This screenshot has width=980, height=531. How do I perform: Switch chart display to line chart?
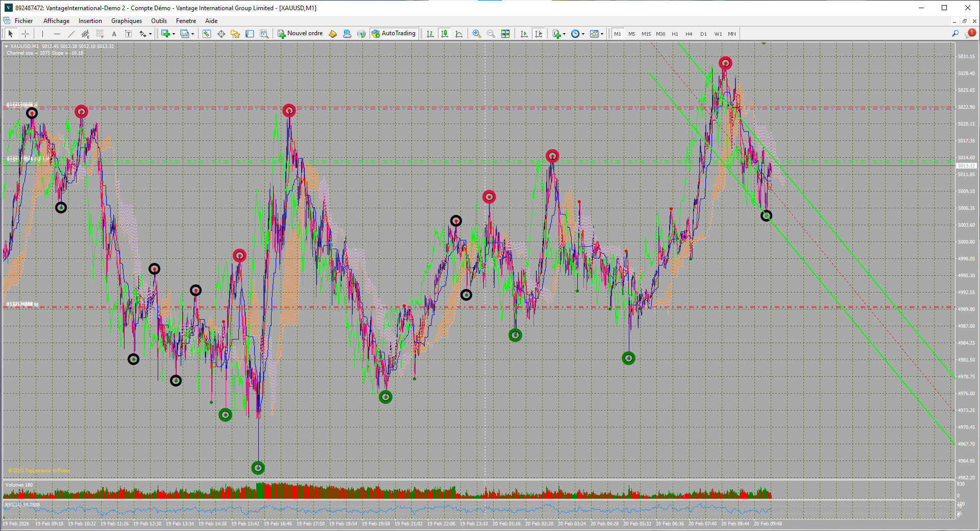(459, 34)
